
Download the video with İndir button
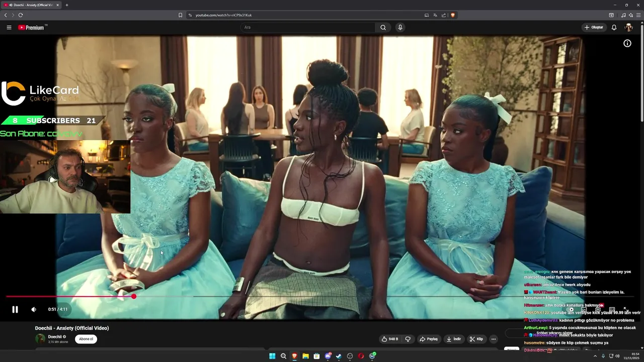pos(454,339)
